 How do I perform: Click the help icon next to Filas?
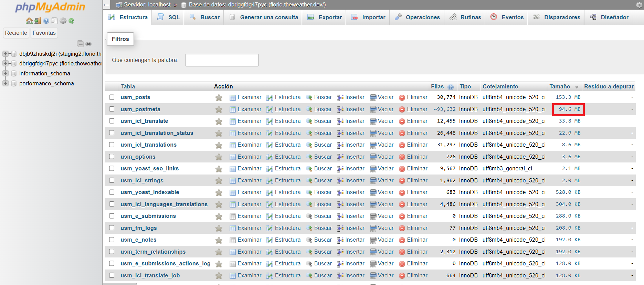pos(451,87)
